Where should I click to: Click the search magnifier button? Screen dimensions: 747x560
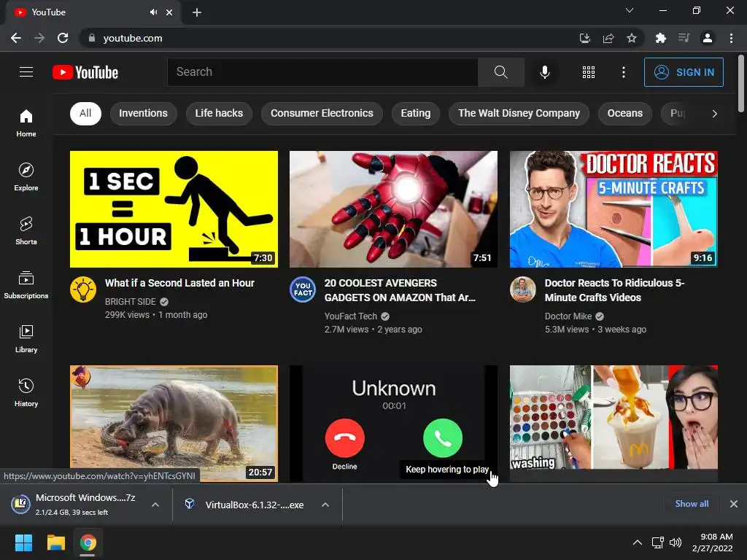point(500,72)
